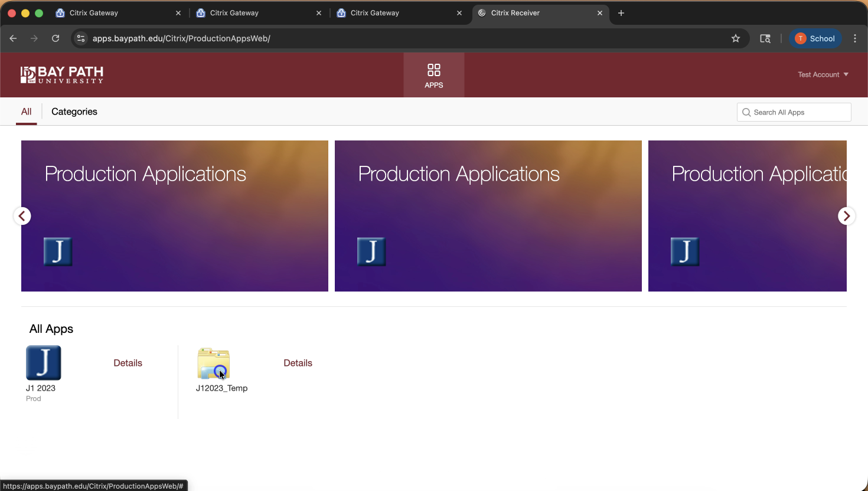Image resolution: width=868 pixels, height=491 pixels.
Task: Expand the Test Account dropdown
Action: pos(823,75)
